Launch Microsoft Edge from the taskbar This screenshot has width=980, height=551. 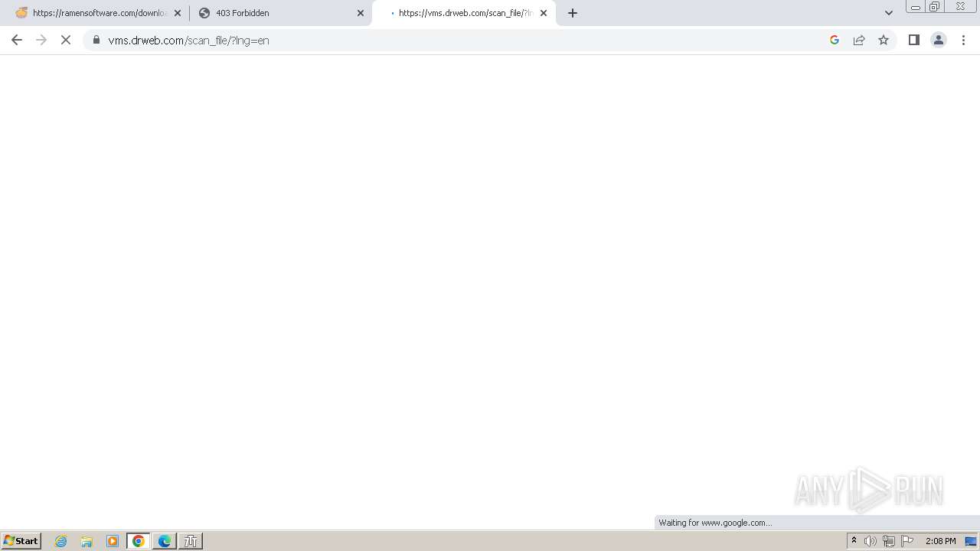point(165,541)
